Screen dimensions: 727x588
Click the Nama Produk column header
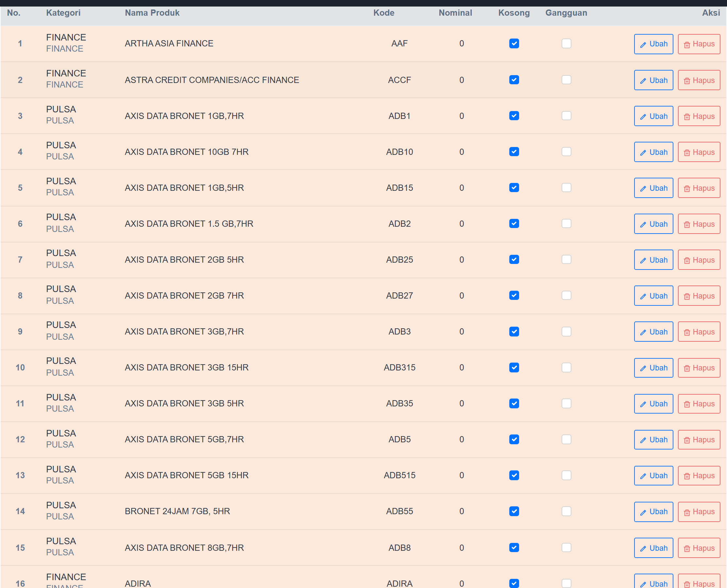tap(152, 13)
